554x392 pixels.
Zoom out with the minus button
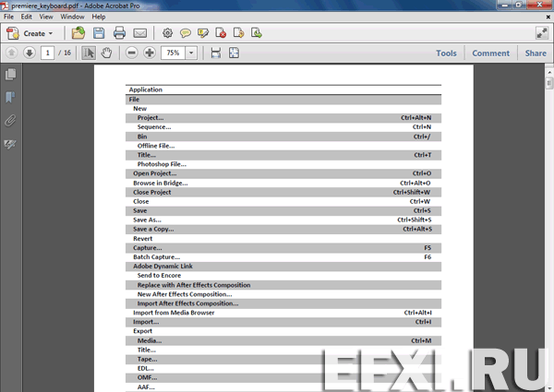click(131, 53)
